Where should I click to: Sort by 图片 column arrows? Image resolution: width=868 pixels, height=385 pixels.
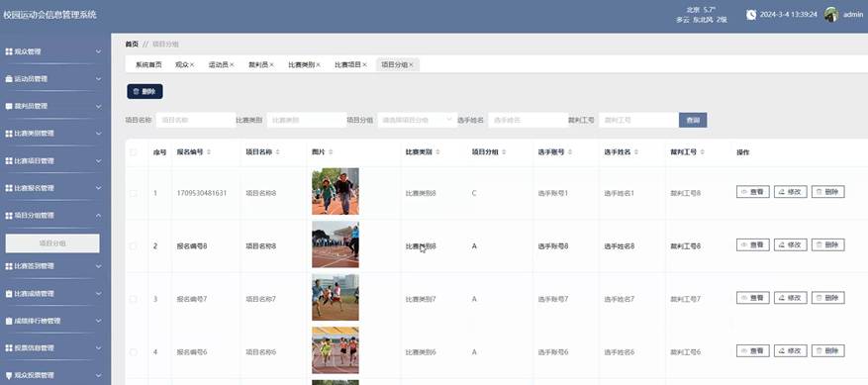tap(331, 151)
